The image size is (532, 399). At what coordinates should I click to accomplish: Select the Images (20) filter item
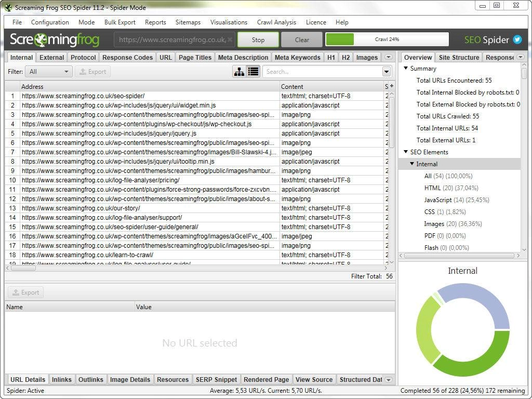click(453, 223)
